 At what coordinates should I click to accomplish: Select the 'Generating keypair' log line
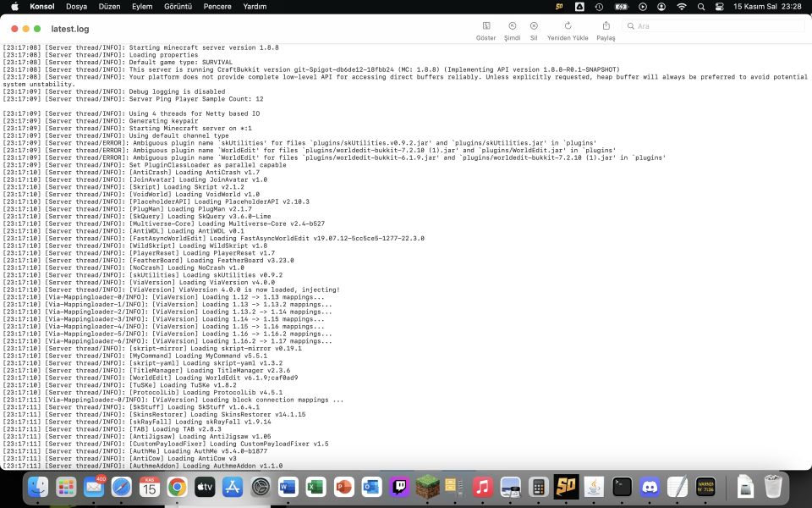coord(101,121)
